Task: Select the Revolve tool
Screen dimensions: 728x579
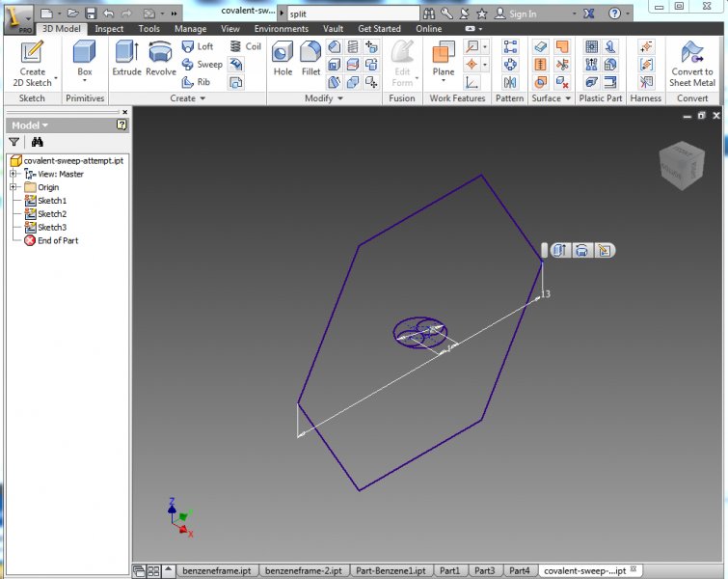Action: (x=160, y=60)
